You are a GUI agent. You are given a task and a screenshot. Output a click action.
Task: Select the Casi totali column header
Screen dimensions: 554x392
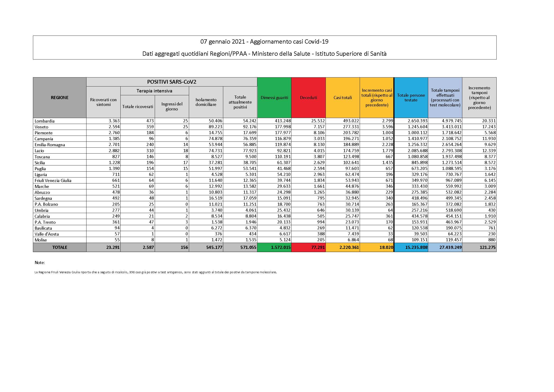click(x=342, y=98)
